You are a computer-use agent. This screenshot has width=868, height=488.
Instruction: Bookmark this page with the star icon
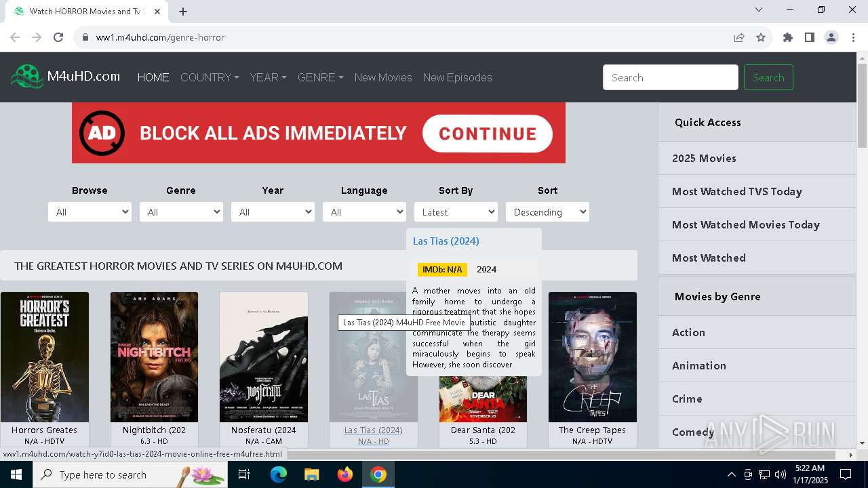[761, 37]
